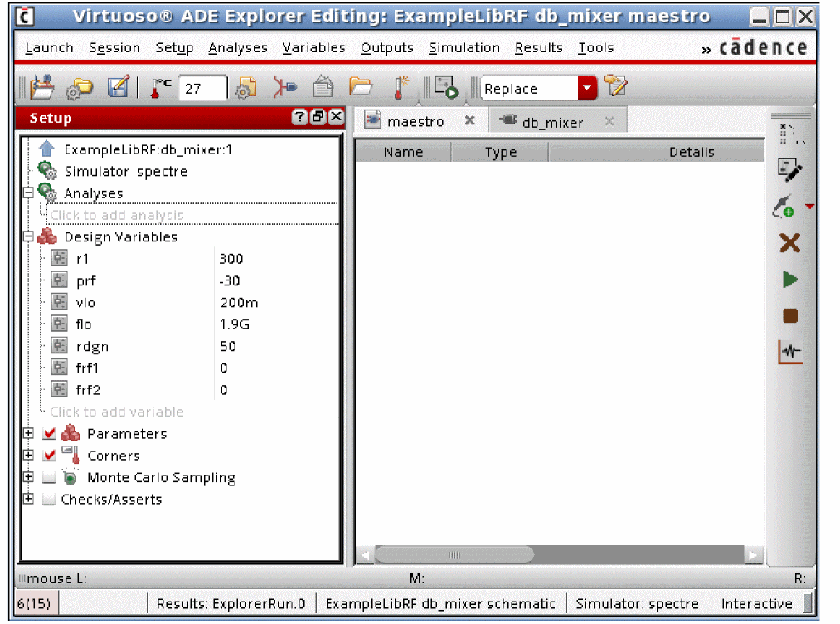Open the Outputs menu
840x624 pixels.
386,47
